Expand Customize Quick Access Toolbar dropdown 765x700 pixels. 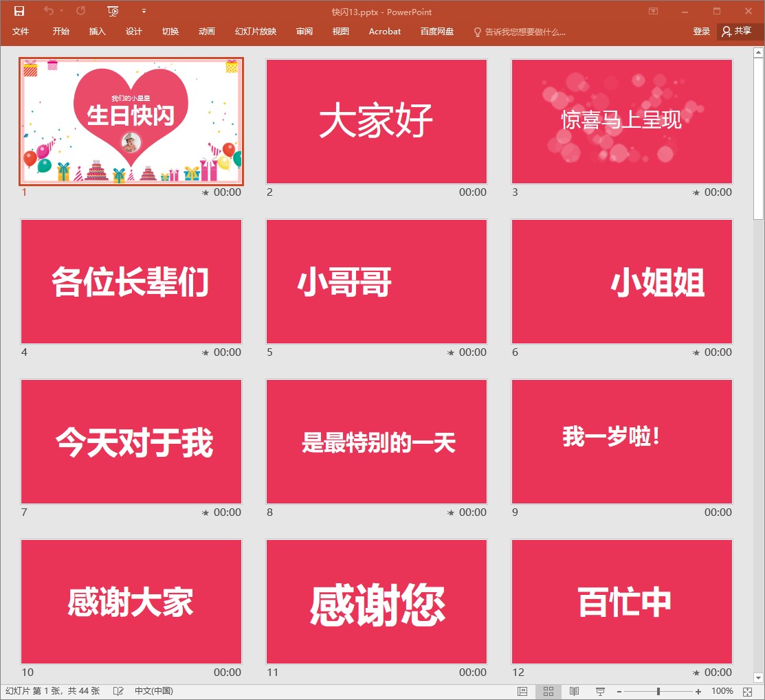(x=144, y=11)
